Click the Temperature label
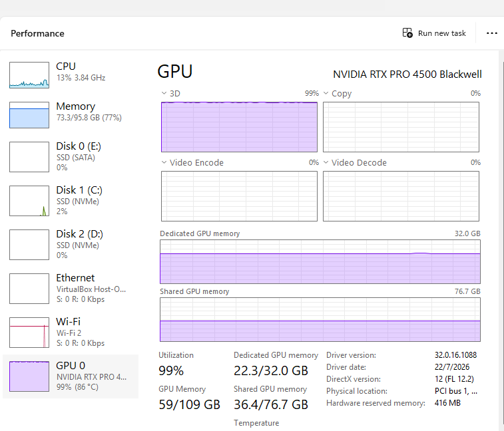504x431 pixels. (x=256, y=423)
